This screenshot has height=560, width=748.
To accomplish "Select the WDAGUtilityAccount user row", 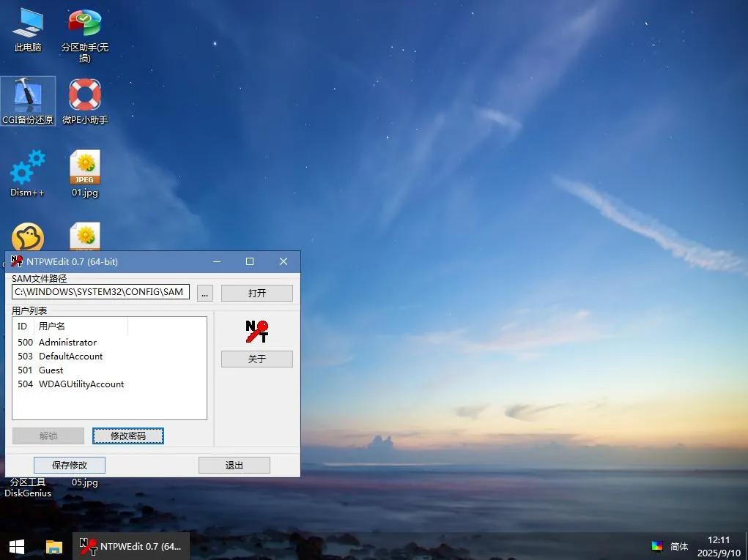I will (x=81, y=384).
